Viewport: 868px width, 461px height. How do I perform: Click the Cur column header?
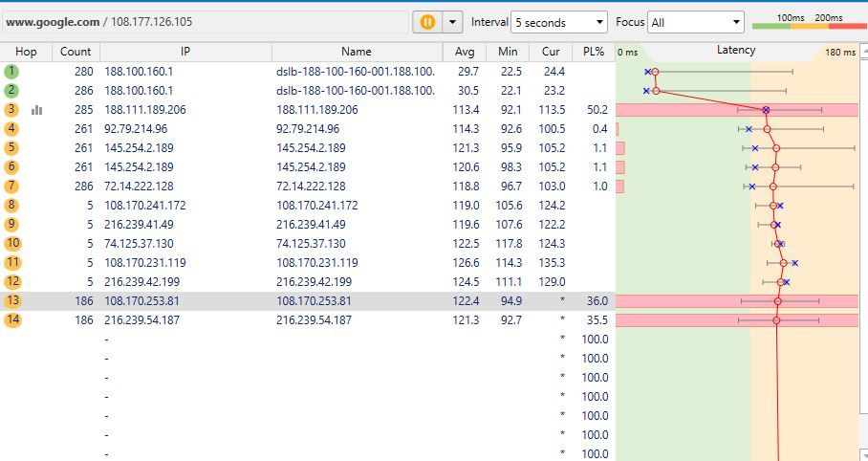[x=551, y=52]
